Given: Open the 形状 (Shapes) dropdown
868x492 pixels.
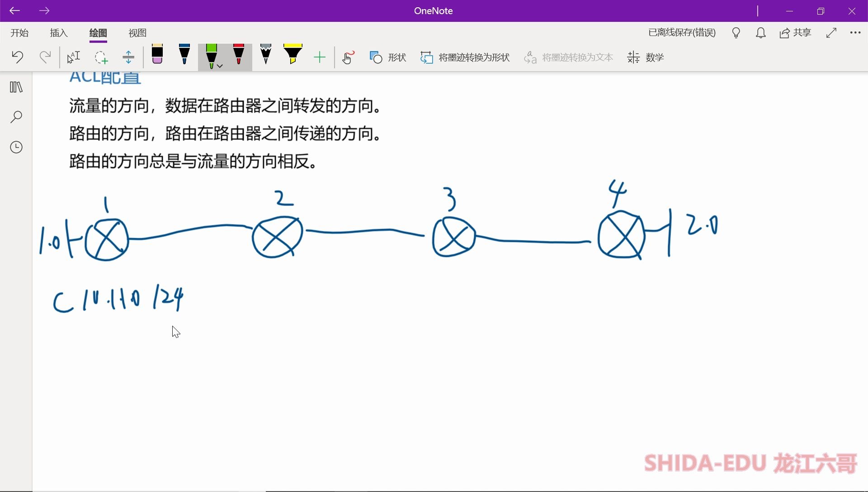Looking at the screenshot, I should [388, 57].
